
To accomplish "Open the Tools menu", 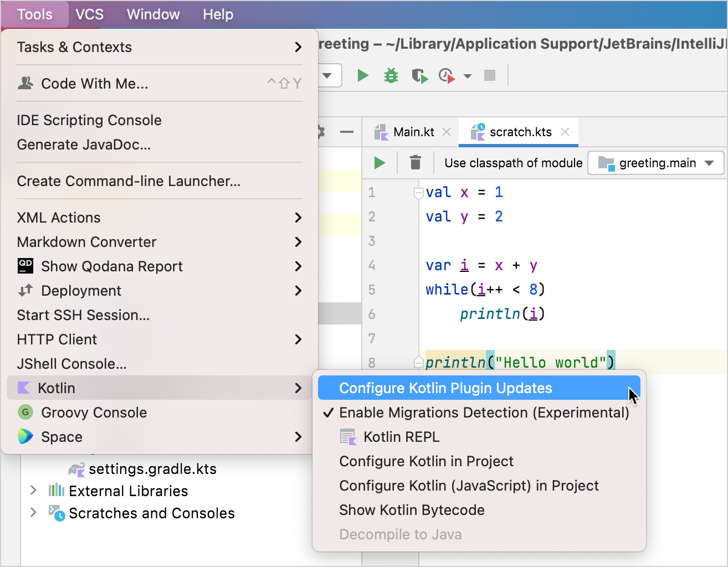I will (x=34, y=14).
